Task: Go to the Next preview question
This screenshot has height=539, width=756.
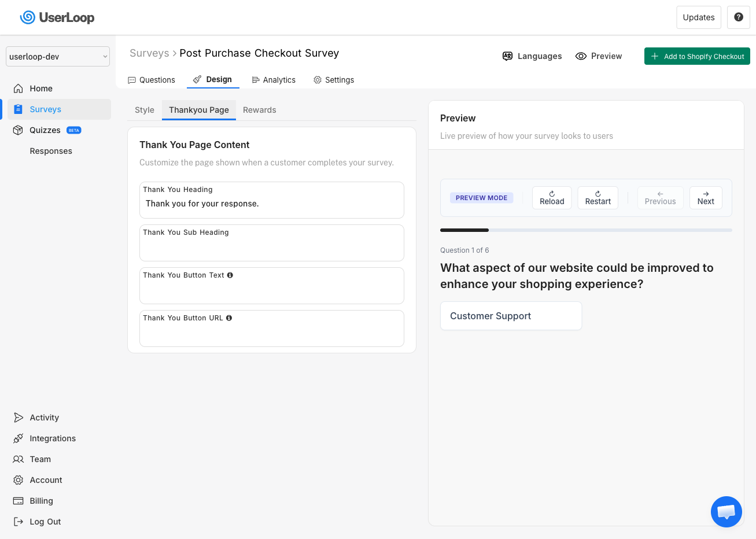Action: [705, 198]
